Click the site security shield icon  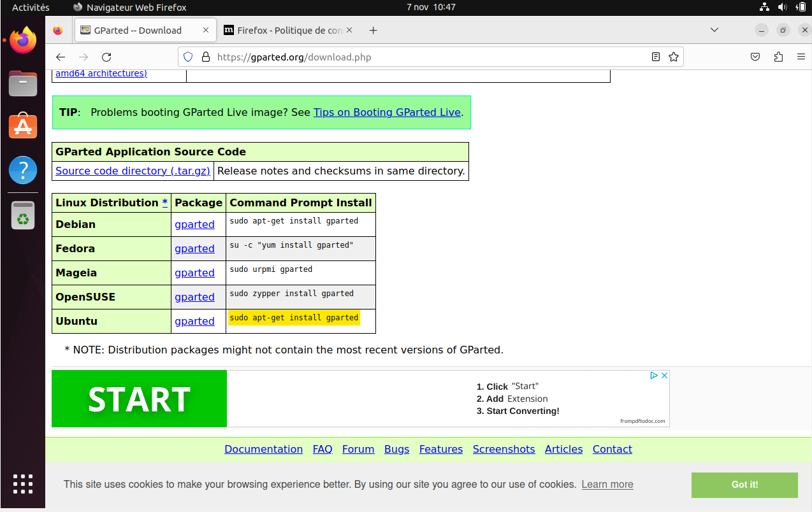[x=188, y=57]
